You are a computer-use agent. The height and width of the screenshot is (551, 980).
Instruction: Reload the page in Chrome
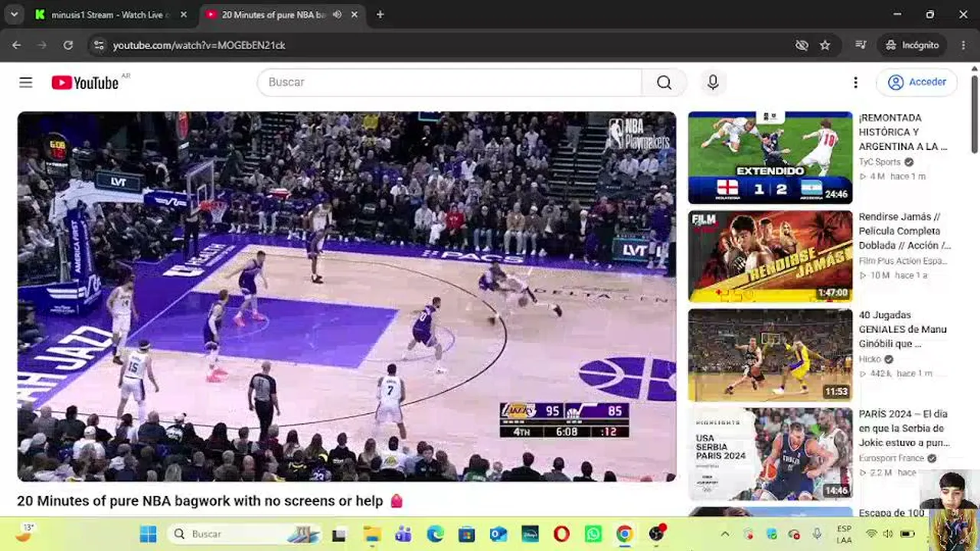pos(68,45)
